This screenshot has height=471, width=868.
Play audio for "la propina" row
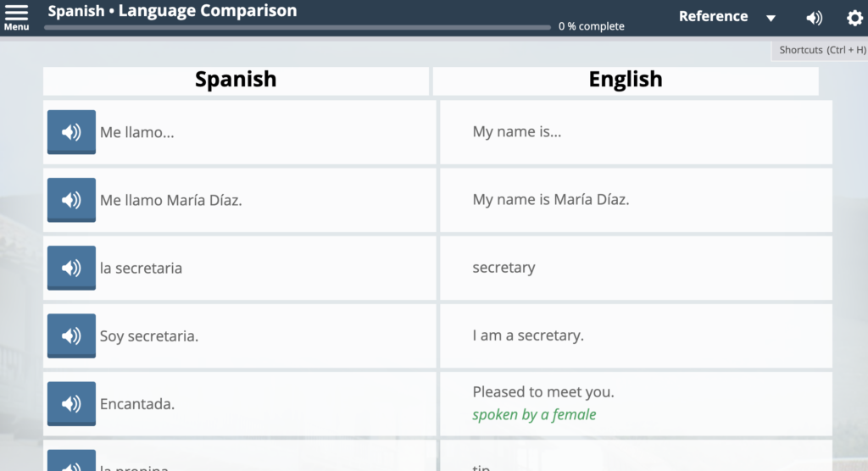(71, 462)
